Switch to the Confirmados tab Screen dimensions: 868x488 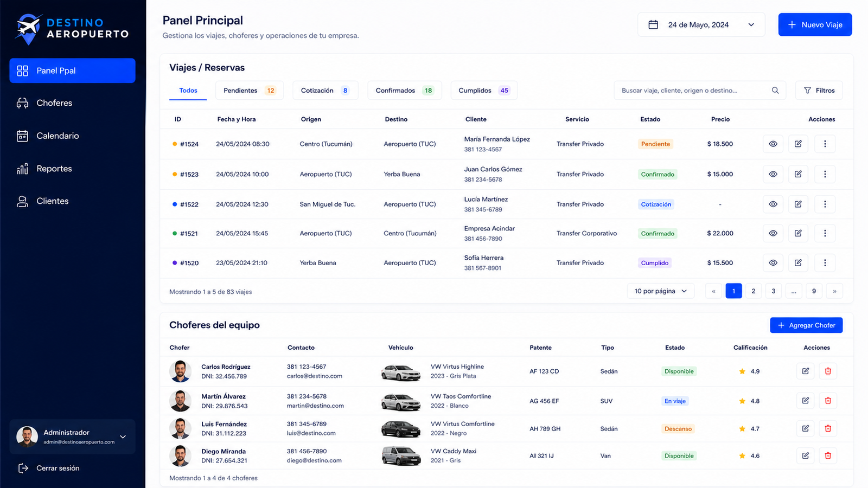pyautogui.click(x=404, y=91)
